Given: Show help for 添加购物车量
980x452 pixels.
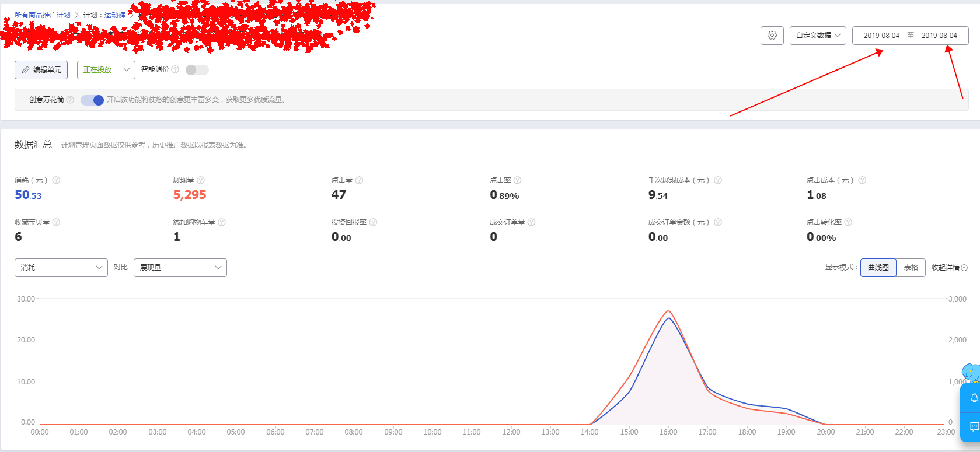Looking at the screenshot, I should pos(222,222).
